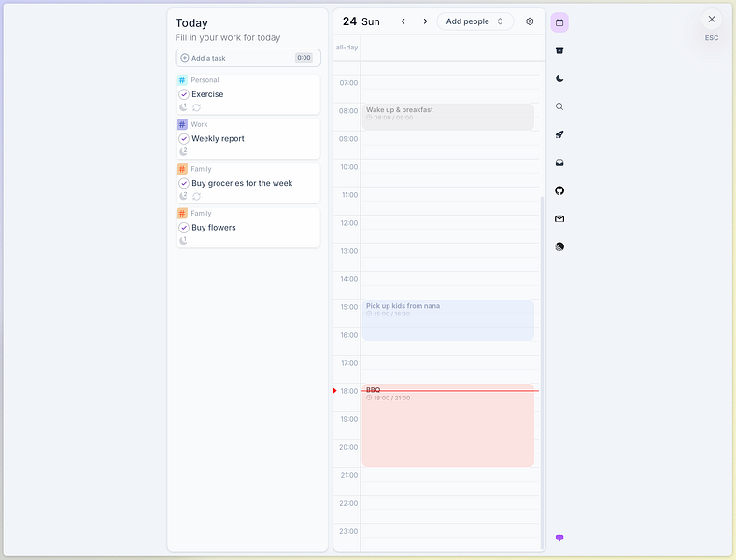Go to next day with right chevron
The width and height of the screenshot is (736, 560).
coord(425,21)
